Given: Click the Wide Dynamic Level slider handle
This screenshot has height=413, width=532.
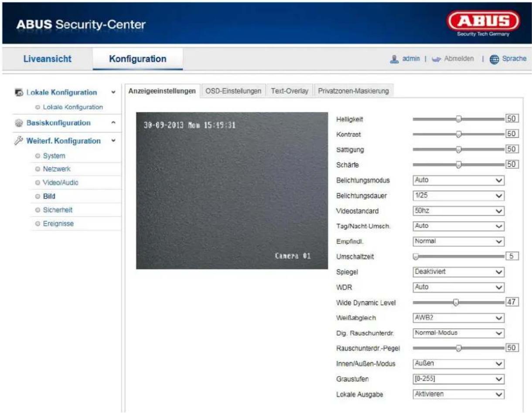Looking at the screenshot, I should [456, 302].
